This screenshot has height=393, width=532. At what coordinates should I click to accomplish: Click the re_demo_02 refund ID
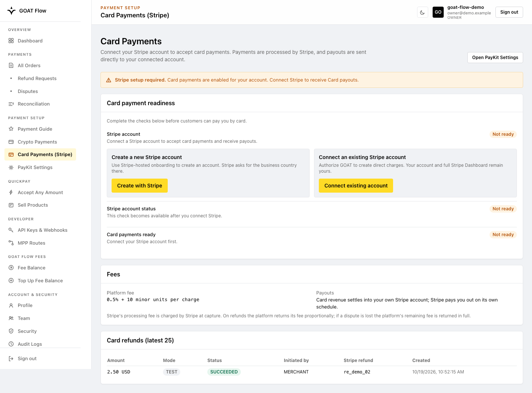(357, 372)
